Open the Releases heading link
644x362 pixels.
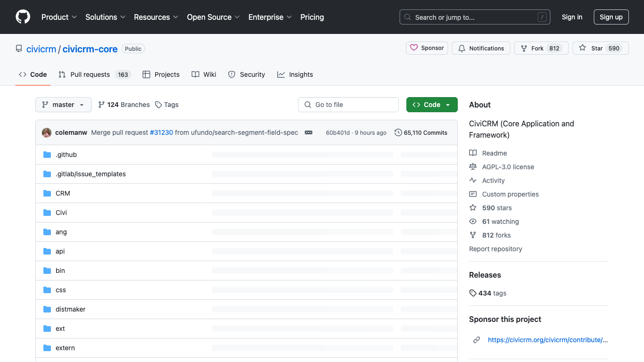point(485,275)
